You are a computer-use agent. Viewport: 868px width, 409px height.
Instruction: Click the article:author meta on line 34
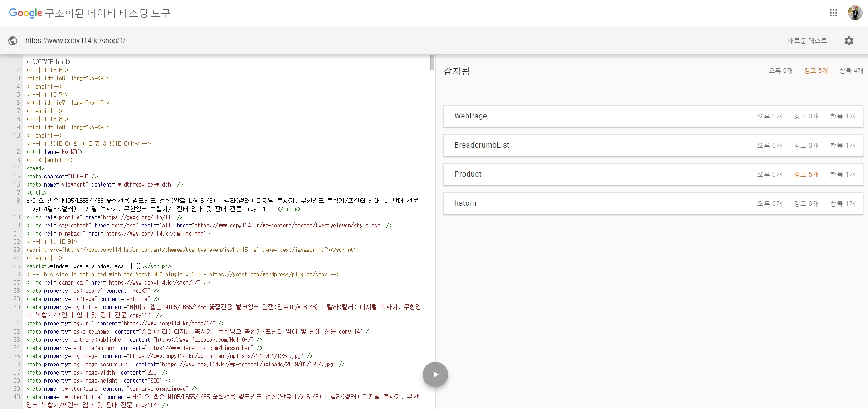click(144, 348)
